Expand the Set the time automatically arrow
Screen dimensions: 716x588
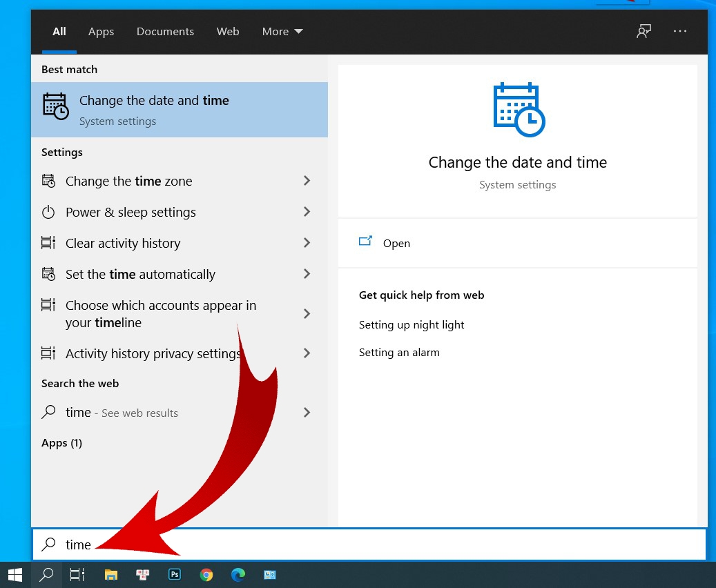tap(307, 274)
